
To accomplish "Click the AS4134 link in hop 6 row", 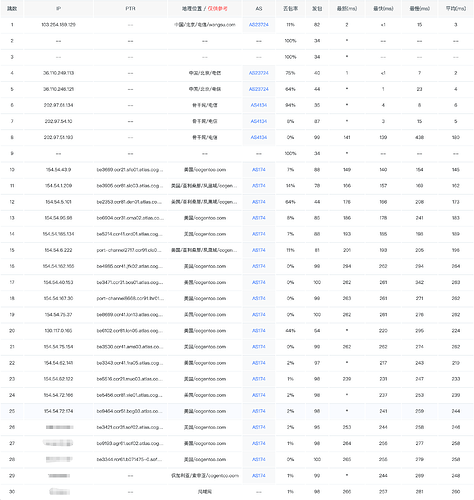I will (259, 105).
